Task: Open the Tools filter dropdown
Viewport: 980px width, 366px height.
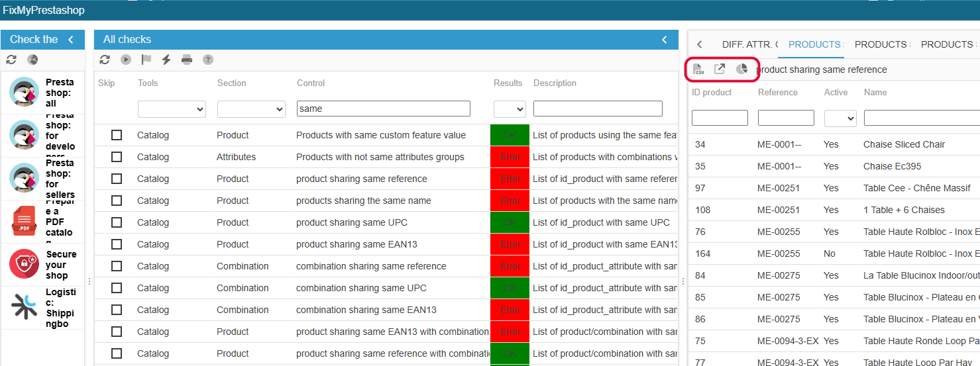Action: [x=172, y=109]
